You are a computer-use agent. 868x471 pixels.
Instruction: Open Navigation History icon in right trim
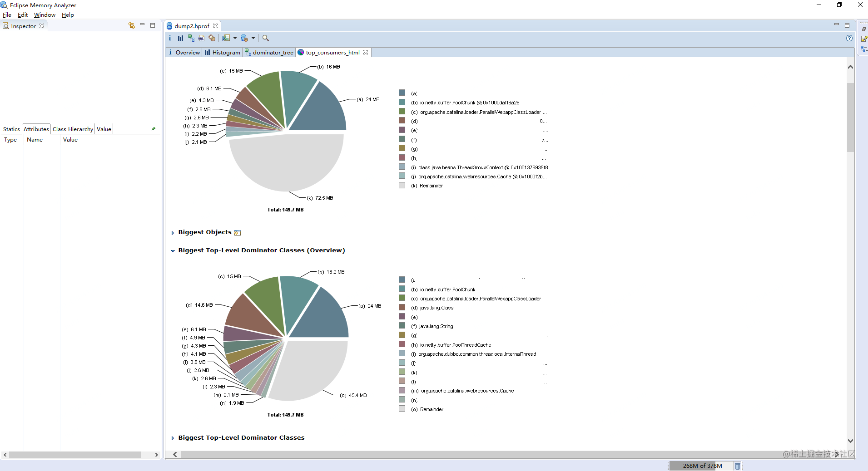(864, 49)
